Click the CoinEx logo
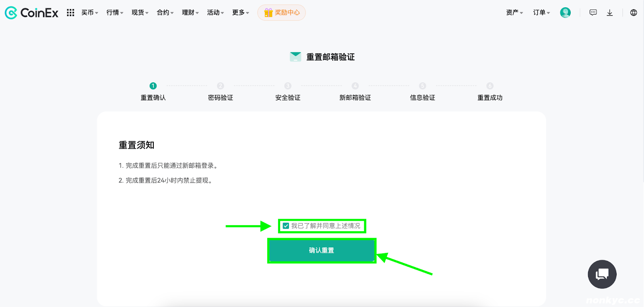This screenshot has height=307, width=644. pos(31,13)
